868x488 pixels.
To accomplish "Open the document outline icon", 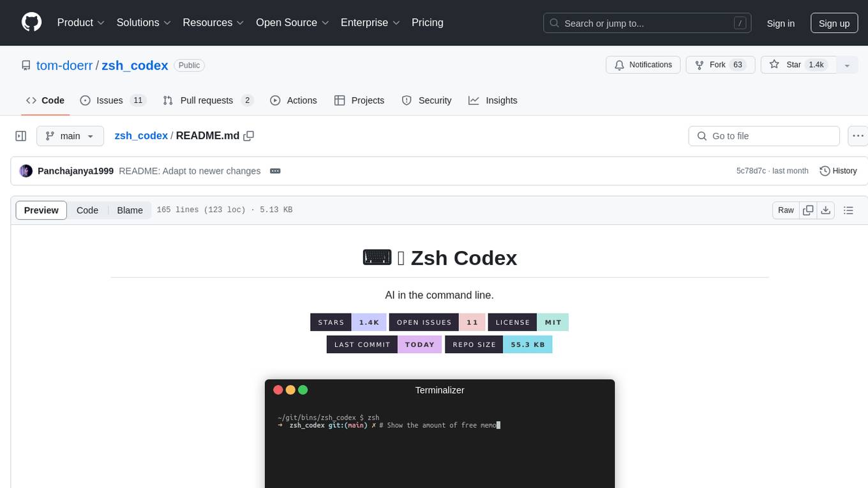I will (x=848, y=210).
